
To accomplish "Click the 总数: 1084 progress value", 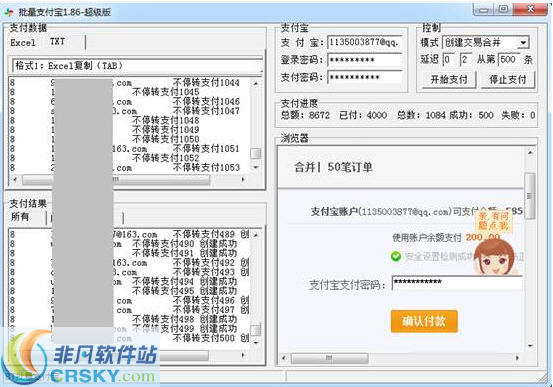I will coord(421,115).
